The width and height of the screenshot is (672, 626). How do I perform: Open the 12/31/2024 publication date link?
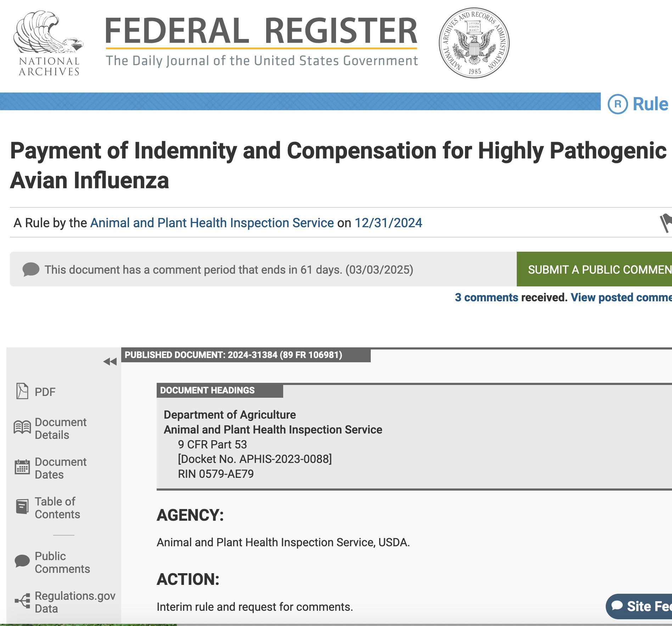[388, 223]
